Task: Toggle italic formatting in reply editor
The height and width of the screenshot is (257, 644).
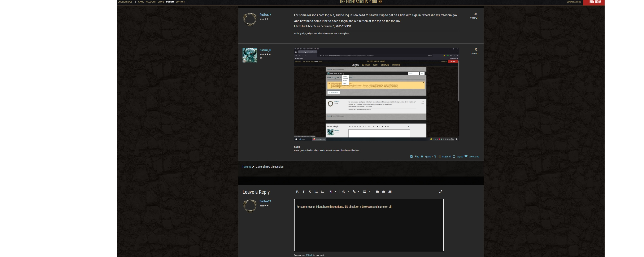Action: point(303,192)
